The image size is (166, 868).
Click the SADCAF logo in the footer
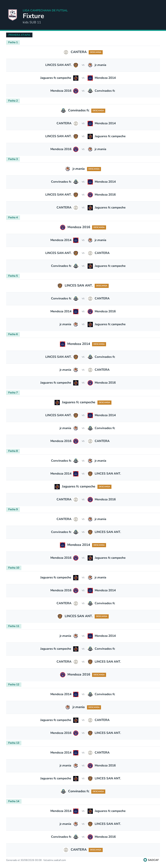click(x=151, y=860)
